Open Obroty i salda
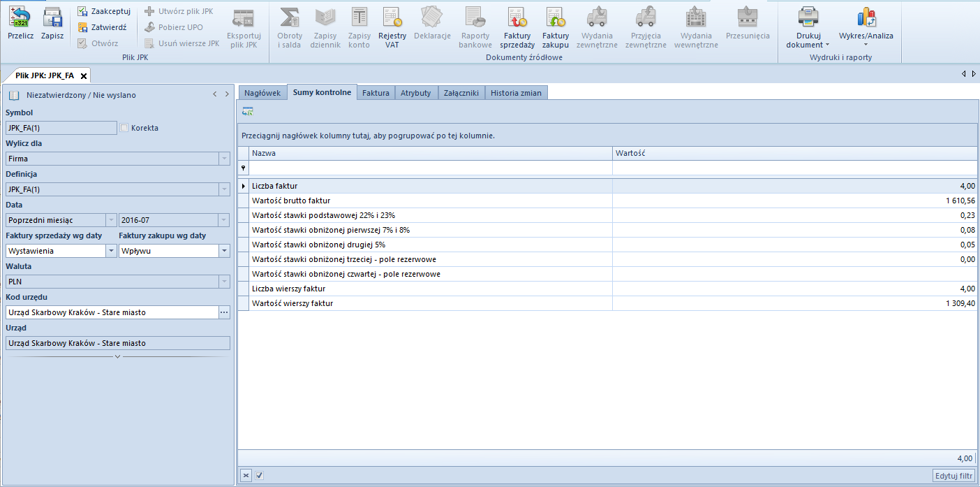This screenshot has width=980, height=487. 290,28
